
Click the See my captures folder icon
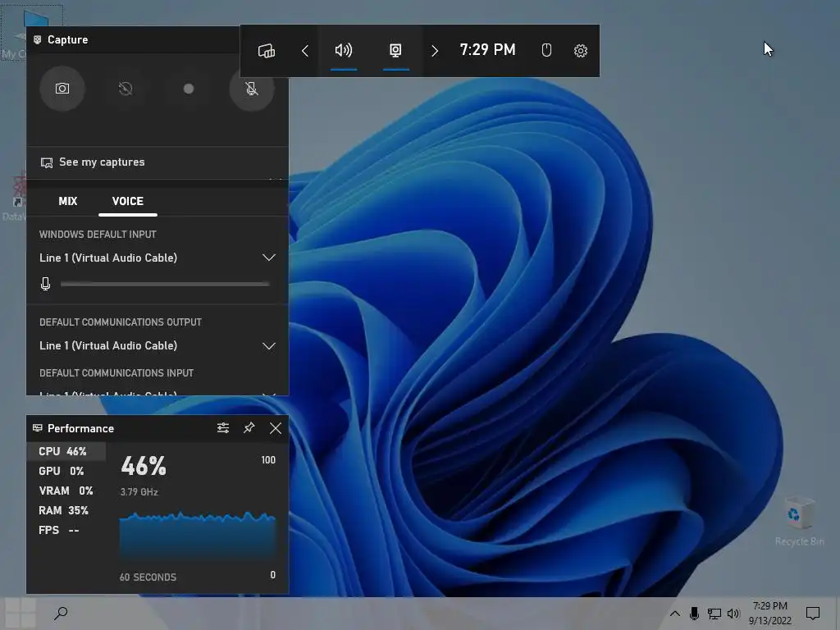coord(47,162)
